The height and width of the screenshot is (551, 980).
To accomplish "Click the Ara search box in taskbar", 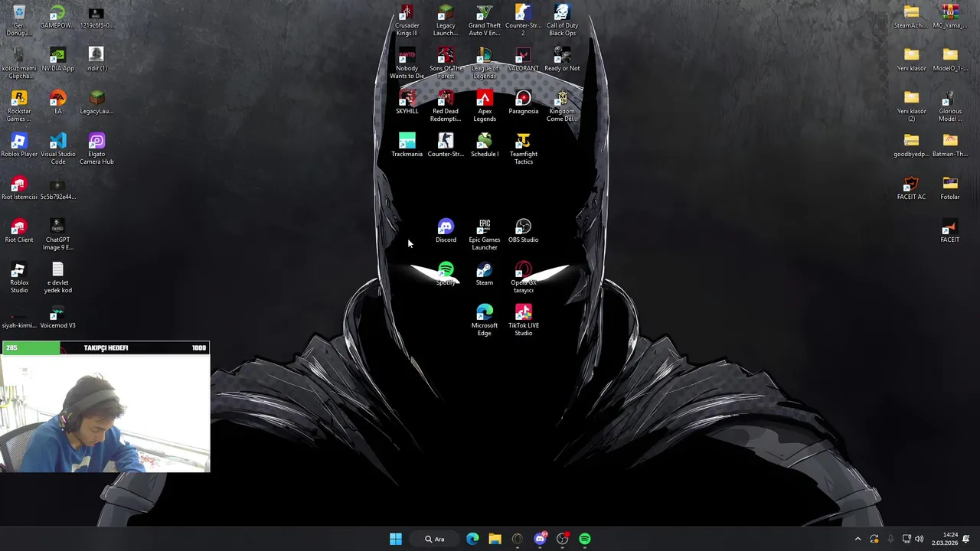I will (x=434, y=539).
